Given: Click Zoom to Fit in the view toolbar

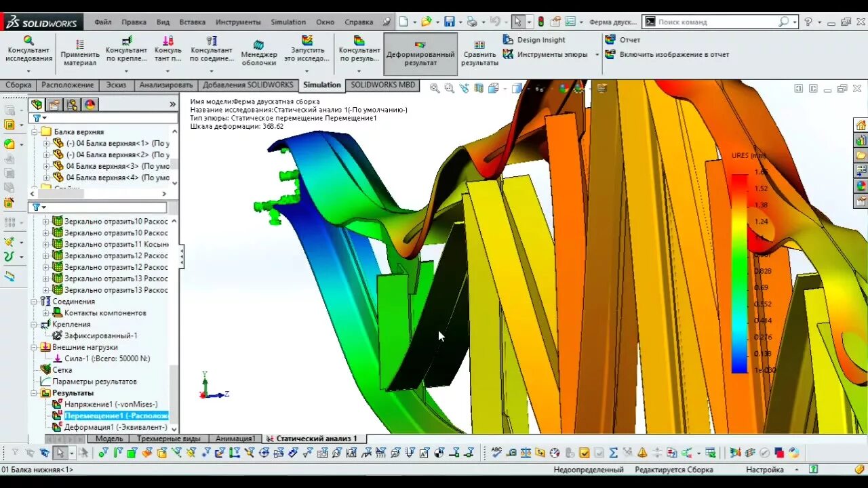Looking at the screenshot, I should coord(434,88).
